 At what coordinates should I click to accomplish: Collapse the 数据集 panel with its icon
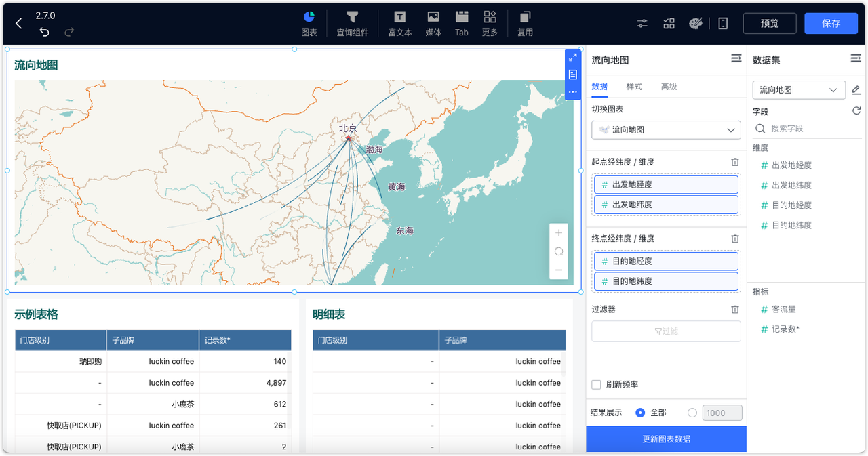[855, 59]
